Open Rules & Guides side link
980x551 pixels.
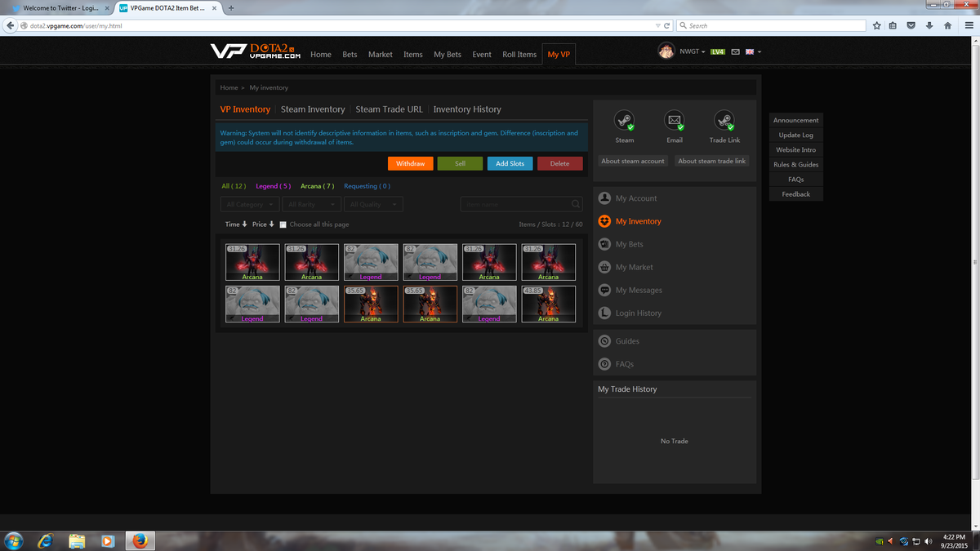795,164
